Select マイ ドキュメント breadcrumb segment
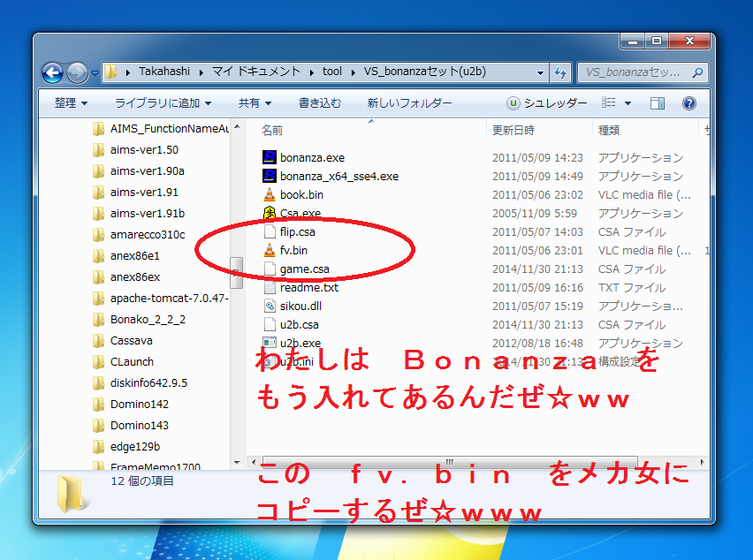The height and width of the screenshot is (560, 753). pyautogui.click(x=256, y=72)
